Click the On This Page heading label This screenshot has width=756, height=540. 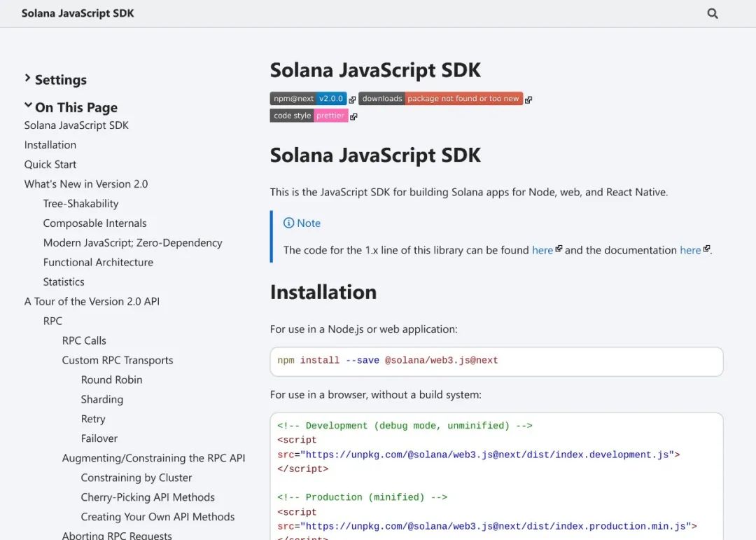(76, 107)
